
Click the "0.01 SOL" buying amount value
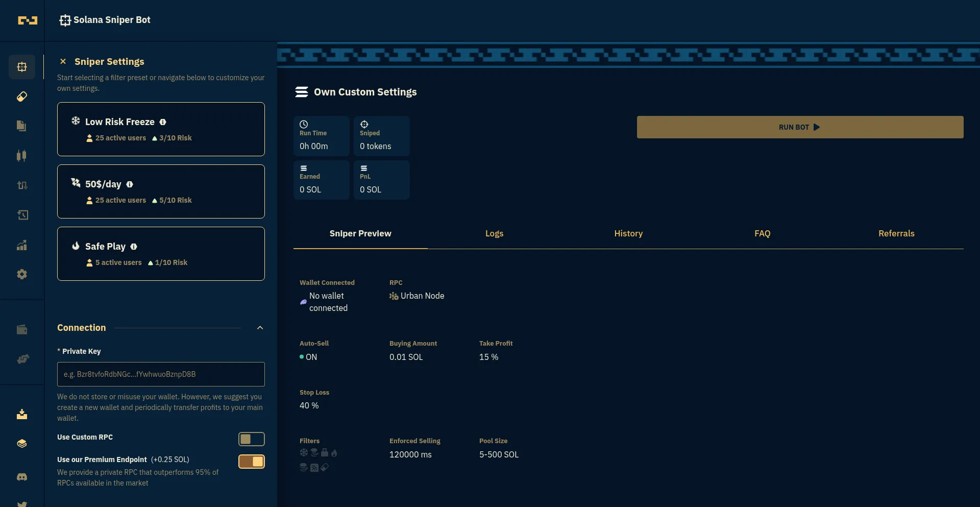(x=406, y=357)
